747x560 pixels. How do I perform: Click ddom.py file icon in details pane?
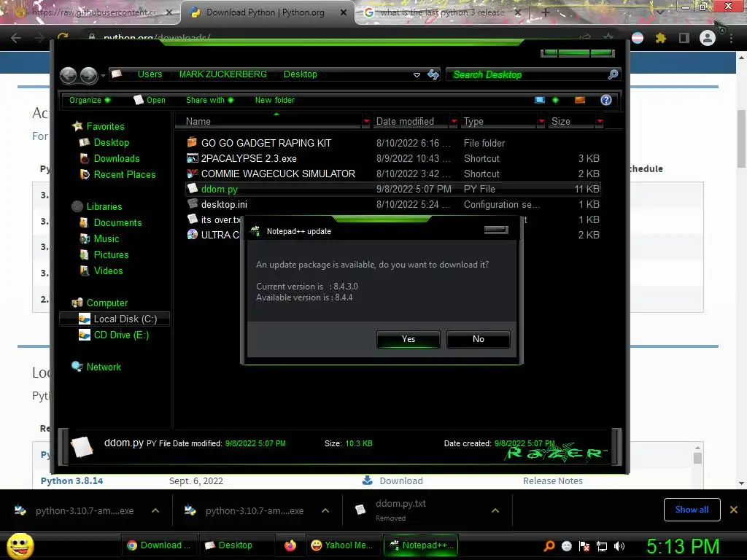pyautogui.click(x=82, y=447)
